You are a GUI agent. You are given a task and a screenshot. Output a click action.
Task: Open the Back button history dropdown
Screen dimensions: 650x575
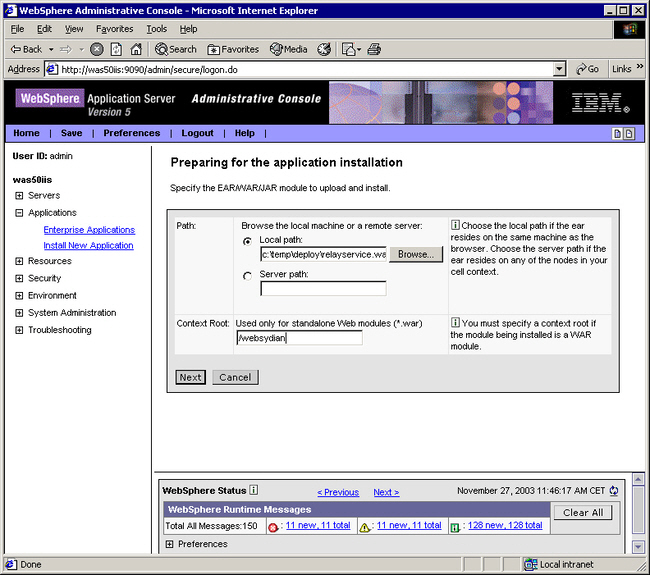click(51, 49)
